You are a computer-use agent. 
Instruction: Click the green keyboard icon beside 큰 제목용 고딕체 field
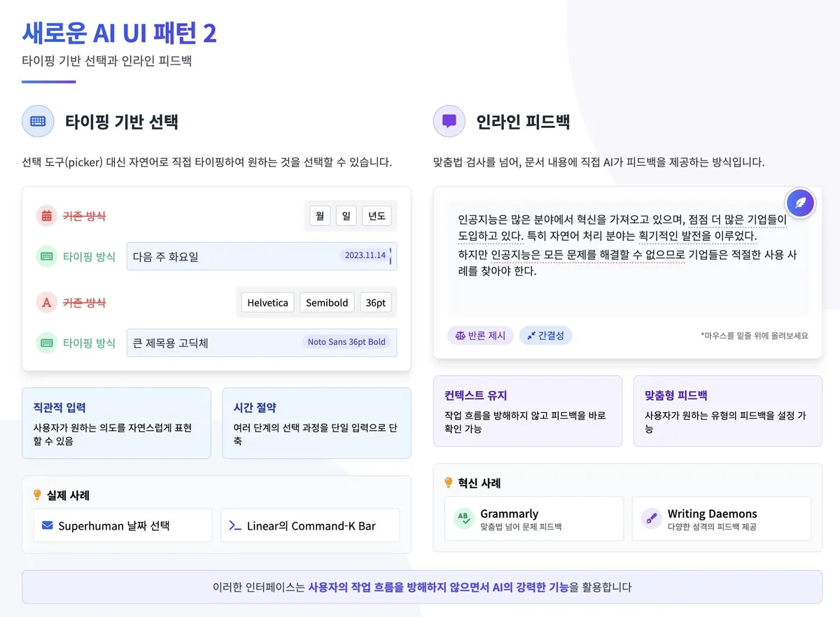(46, 343)
